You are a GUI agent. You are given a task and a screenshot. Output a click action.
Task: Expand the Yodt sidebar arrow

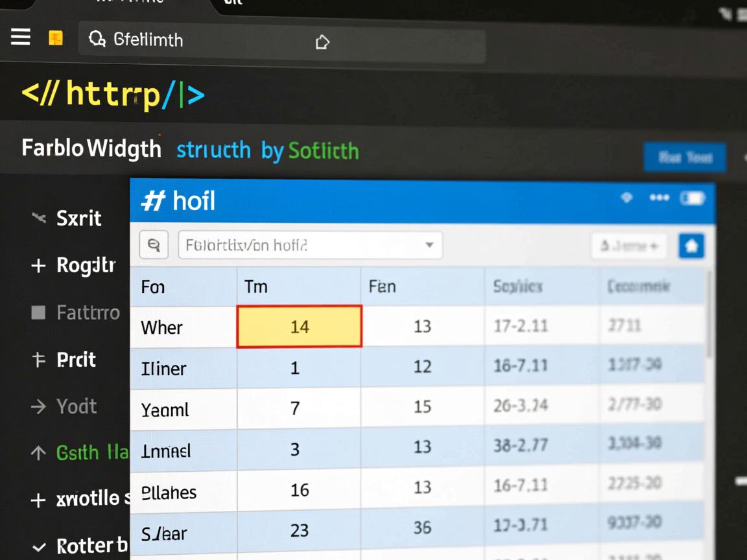(38, 406)
